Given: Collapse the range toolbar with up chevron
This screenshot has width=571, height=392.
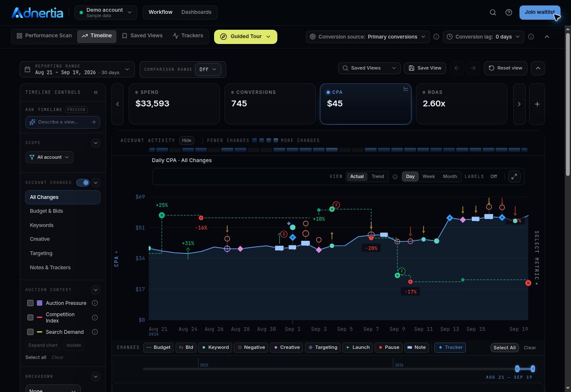Looking at the screenshot, I should pos(538,68).
